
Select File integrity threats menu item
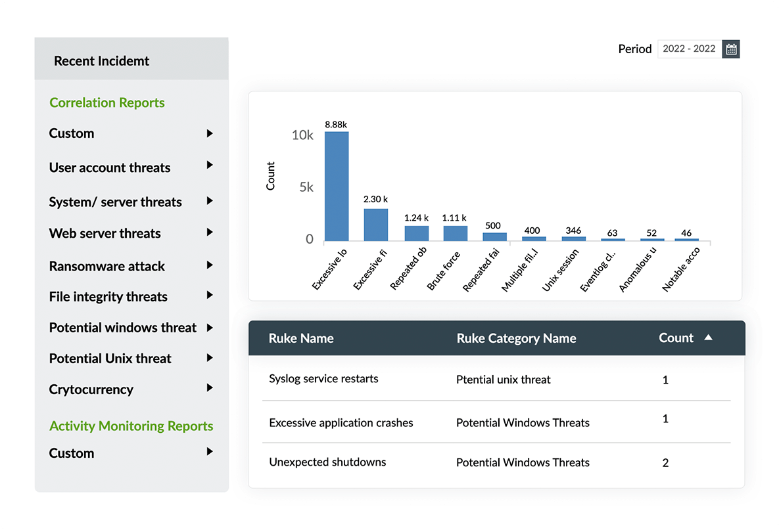click(x=108, y=297)
